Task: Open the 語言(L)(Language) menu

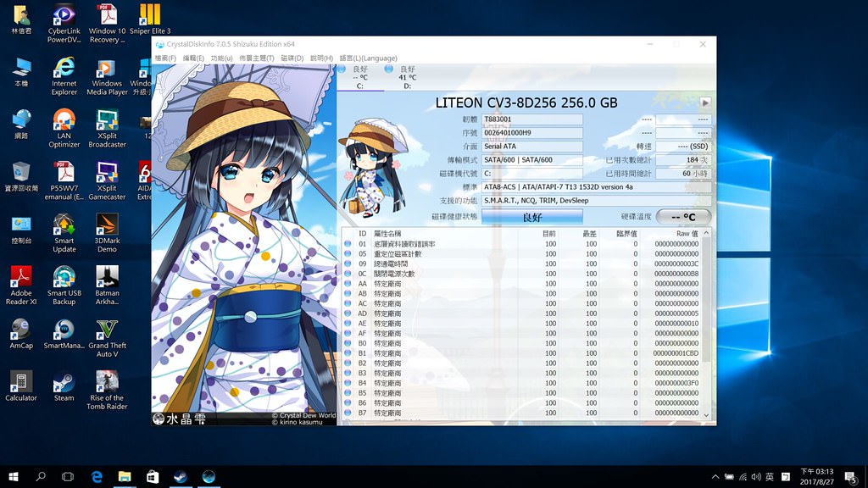Action: (368, 58)
